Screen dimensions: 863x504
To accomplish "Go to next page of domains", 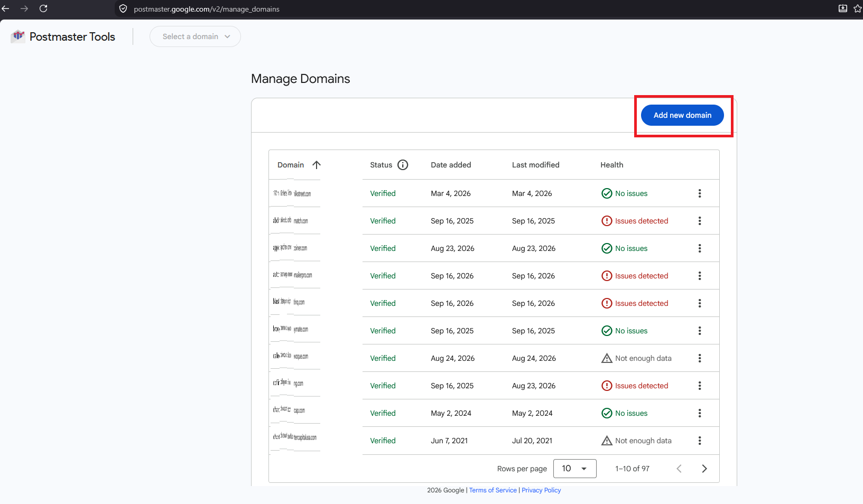I will pos(704,469).
